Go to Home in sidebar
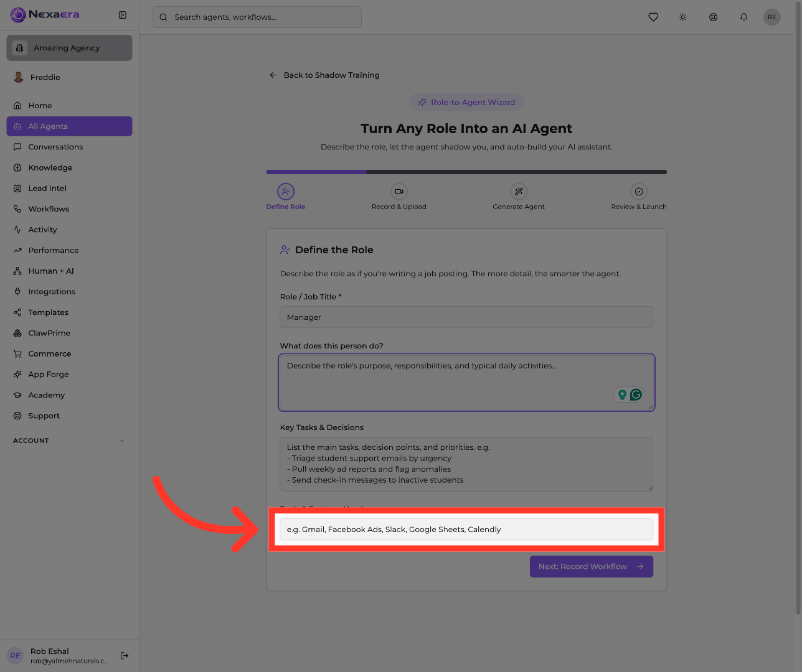Screen dimensions: 802x672 (x=70, y=106)
